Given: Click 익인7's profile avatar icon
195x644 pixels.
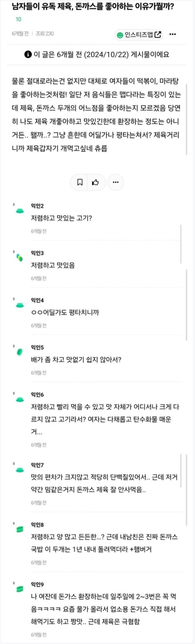Looking at the screenshot, I should pos(20,470).
